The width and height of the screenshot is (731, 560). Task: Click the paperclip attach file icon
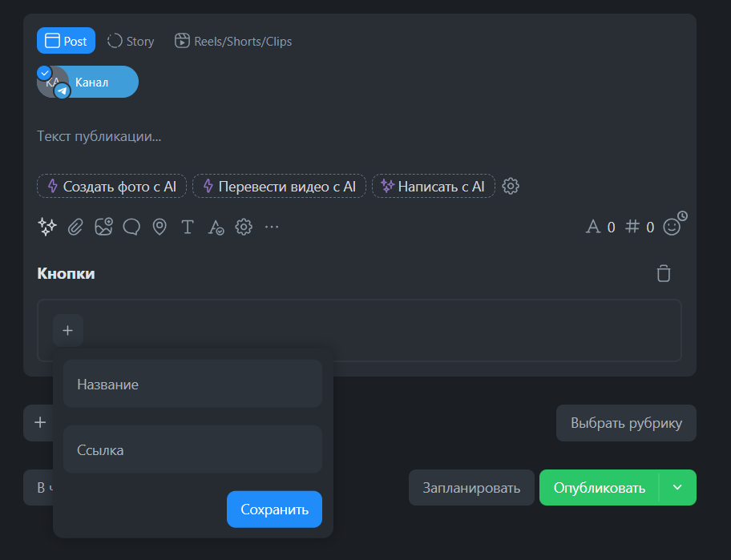[x=75, y=227]
